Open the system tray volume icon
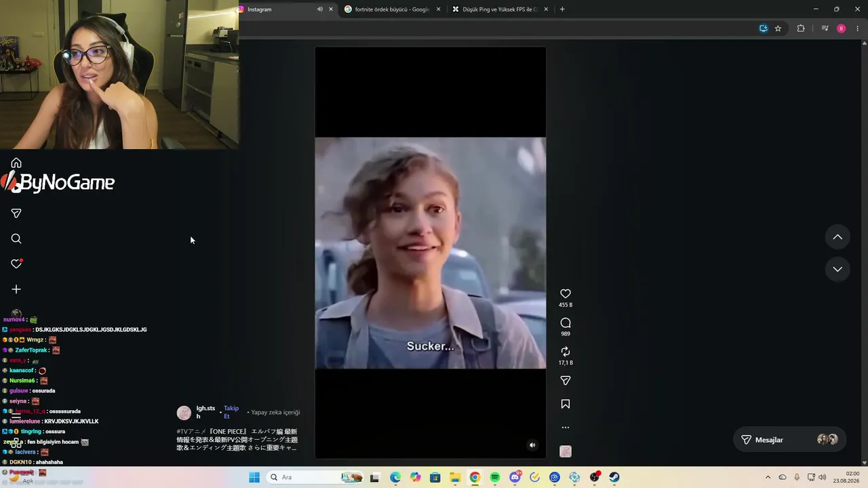The height and width of the screenshot is (488, 868). tap(823, 477)
